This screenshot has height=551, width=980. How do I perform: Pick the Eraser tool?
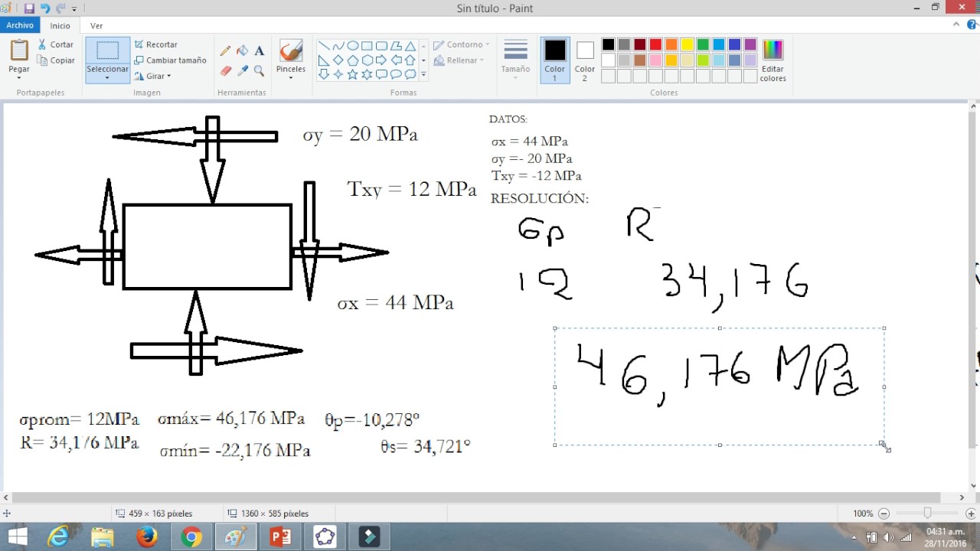click(x=225, y=70)
